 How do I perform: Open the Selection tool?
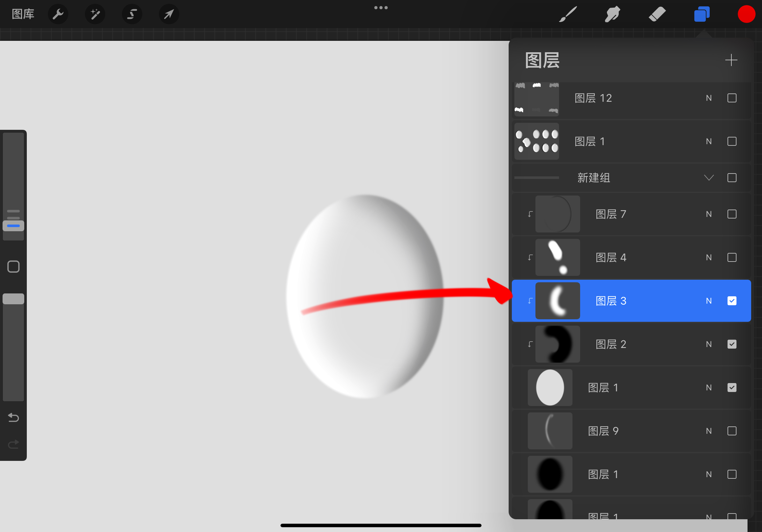click(132, 14)
